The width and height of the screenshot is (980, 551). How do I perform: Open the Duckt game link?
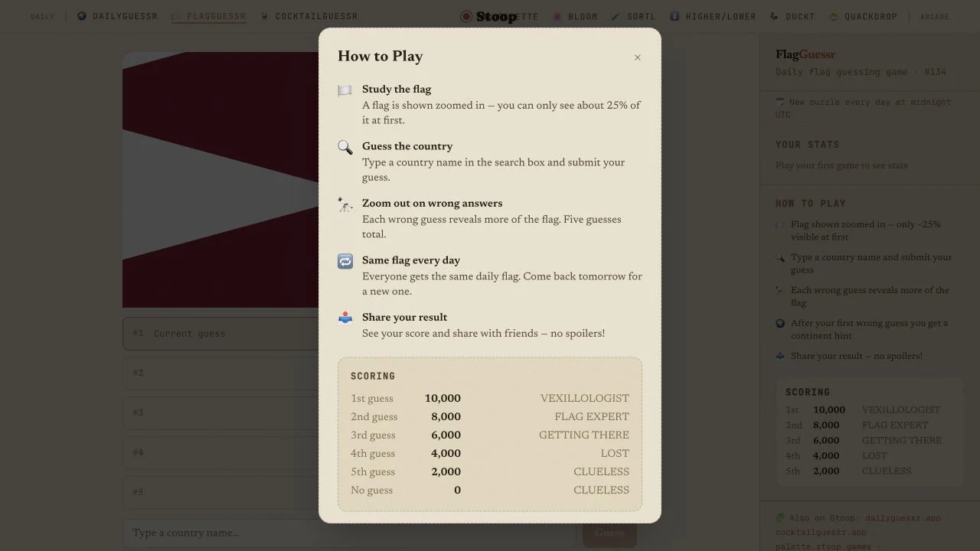click(800, 16)
